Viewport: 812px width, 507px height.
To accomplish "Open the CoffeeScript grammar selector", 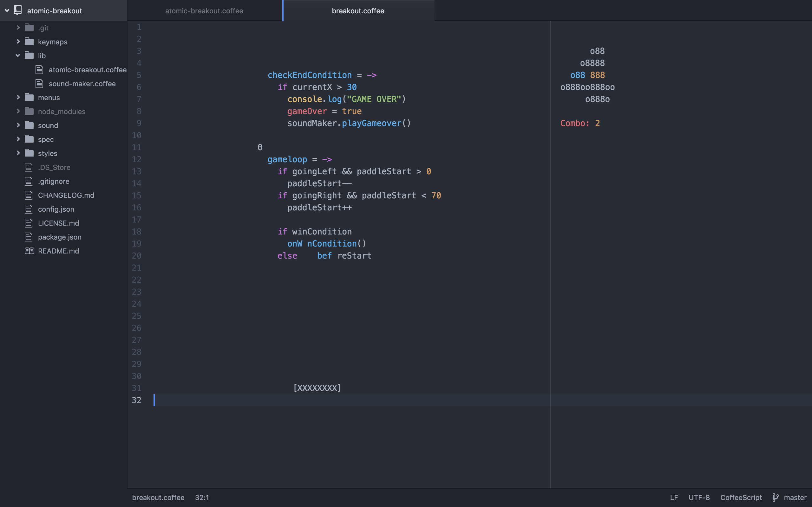I will coord(741,497).
